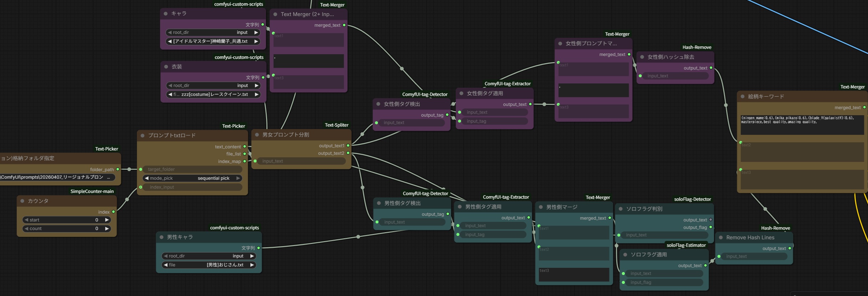This screenshot has height=296, width=868.
Task: Click the カウンタ node's collapse dot
Action: [x=22, y=201]
